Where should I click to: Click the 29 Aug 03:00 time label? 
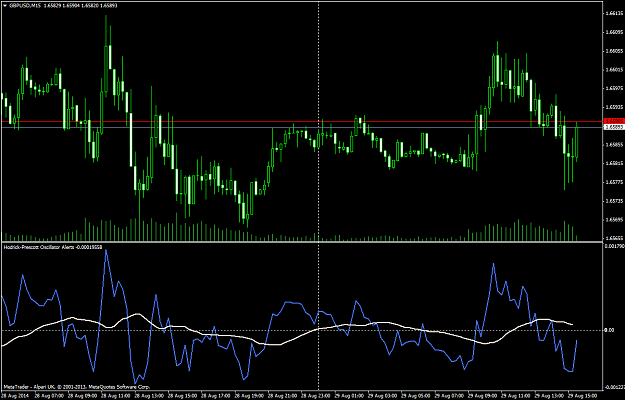click(381, 397)
